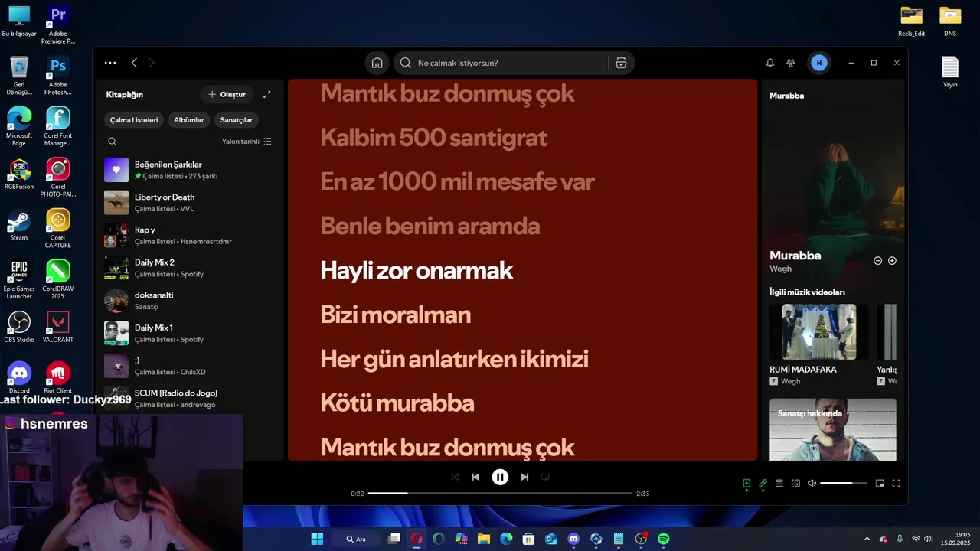Viewport: 980px width, 551px height.
Task: Open the :) playlist by ChilsXD
Action: coord(191,366)
